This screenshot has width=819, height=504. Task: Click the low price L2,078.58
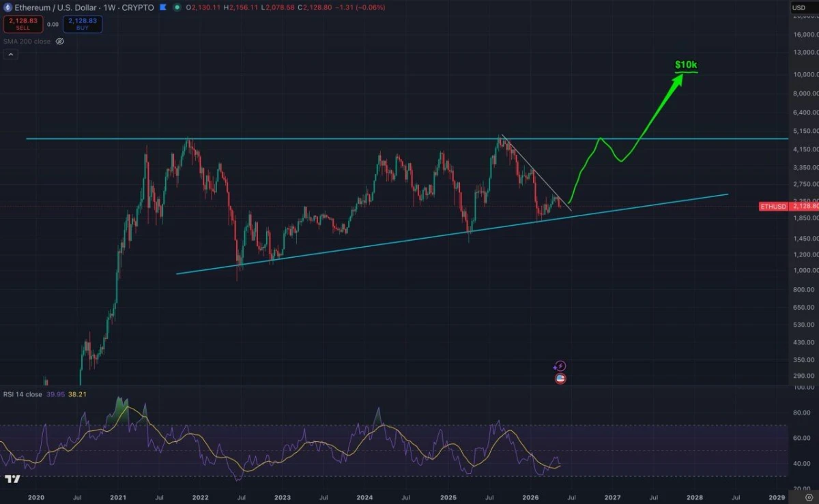pos(278,8)
